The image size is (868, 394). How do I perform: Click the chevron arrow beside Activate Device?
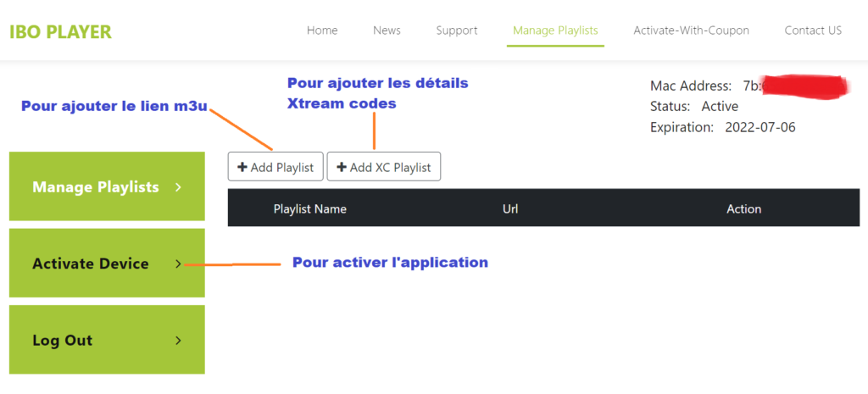point(178,264)
